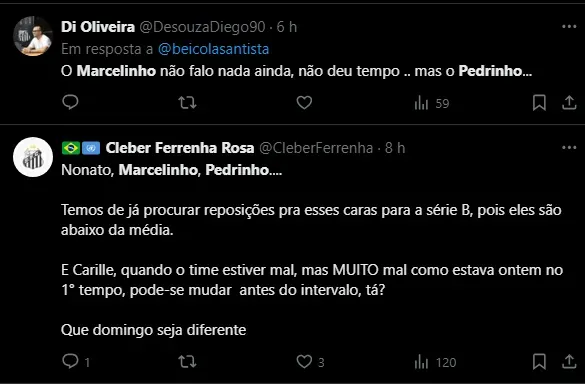View analytics showing 59 views
585x384 pixels.
point(432,103)
